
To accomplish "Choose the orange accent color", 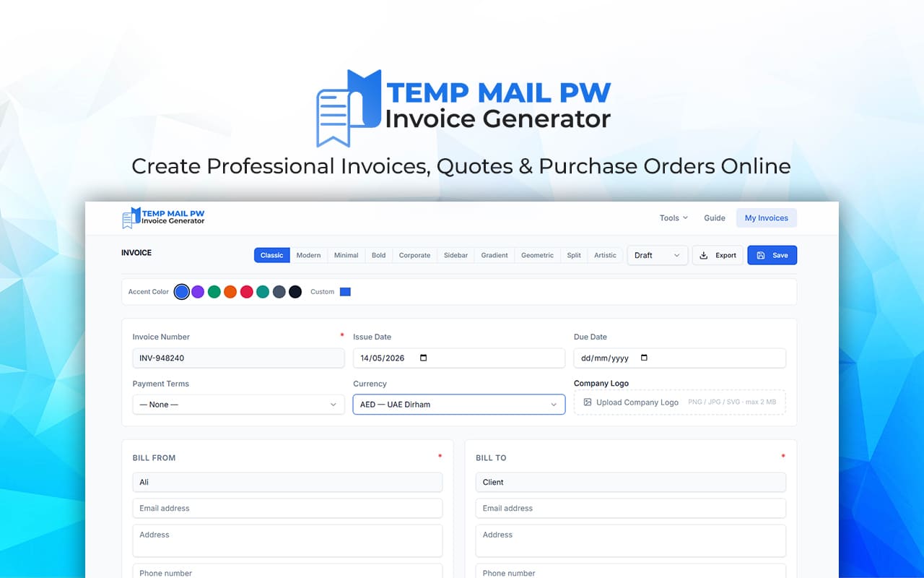I will (230, 292).
